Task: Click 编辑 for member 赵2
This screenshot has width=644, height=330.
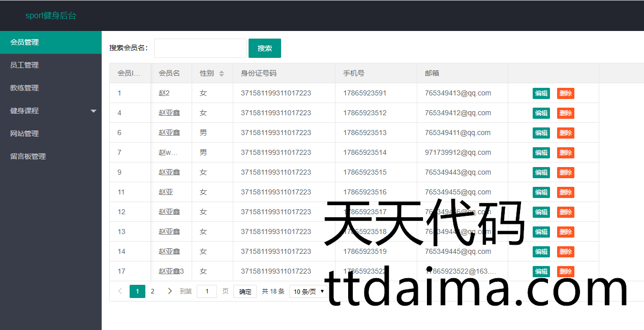Action: 541,93
